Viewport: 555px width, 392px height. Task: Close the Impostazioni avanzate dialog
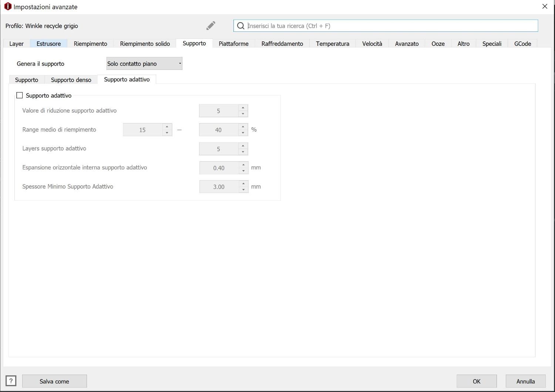click(x=544, y=7)
